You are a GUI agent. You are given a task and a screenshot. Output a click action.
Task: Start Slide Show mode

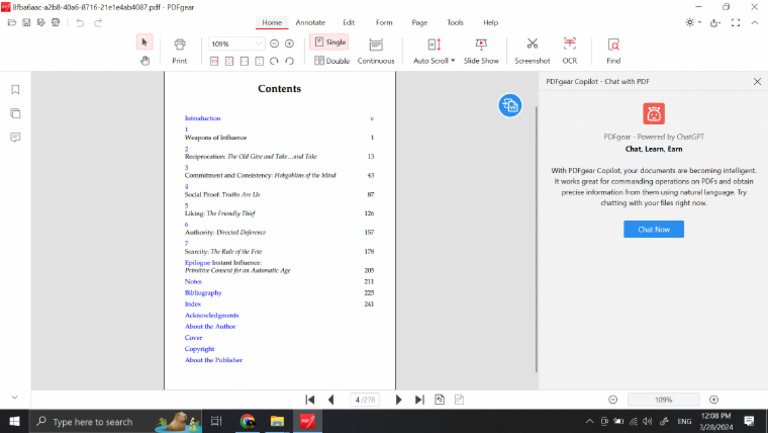pyautogui.click(x=481, y=51)
